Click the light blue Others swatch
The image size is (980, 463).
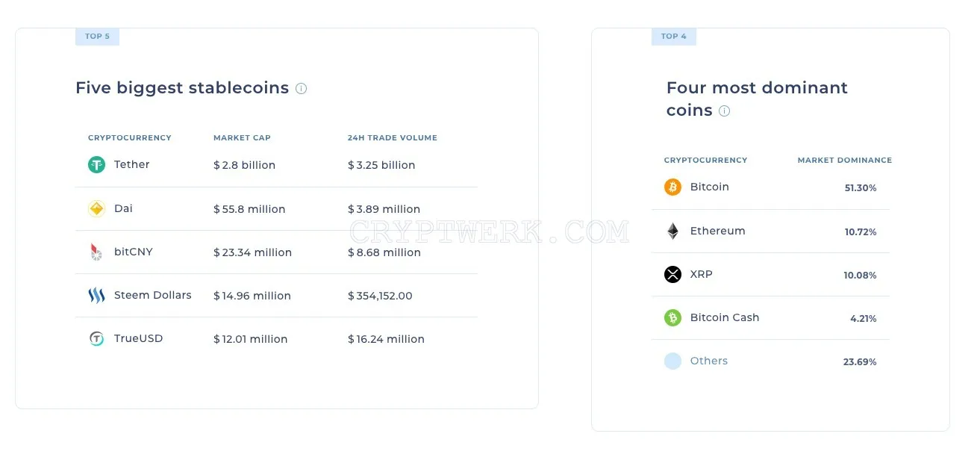tap(672, 361)
